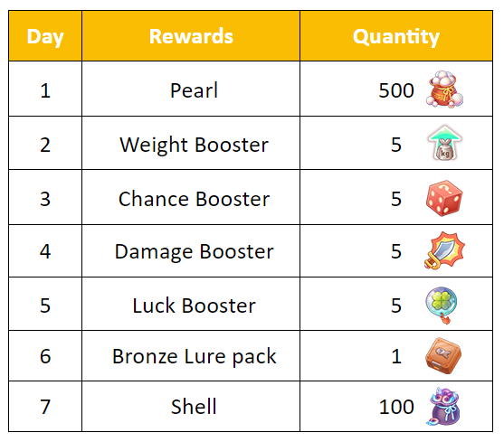Click the purple Shell bag icon
The height and width of the screenshot is (442, 504).
pos(443,407)
